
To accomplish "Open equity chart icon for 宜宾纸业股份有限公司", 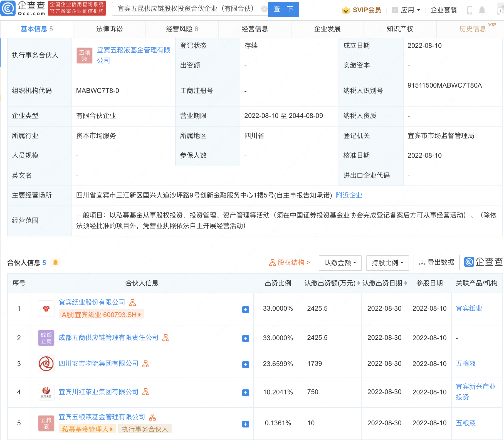I will click(132, 302).
